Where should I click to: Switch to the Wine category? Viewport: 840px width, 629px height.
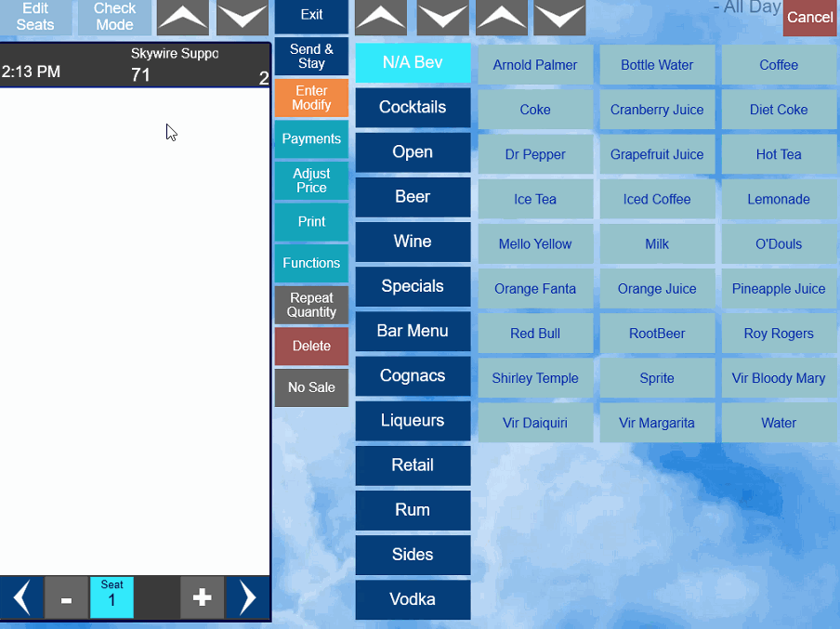pyautogui.click(x=413, y=242)
